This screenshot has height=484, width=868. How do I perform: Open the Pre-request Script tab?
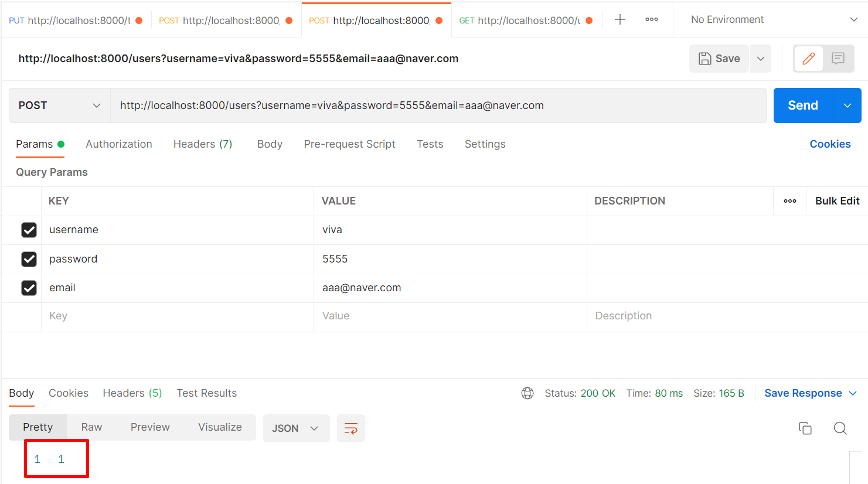(349, 144)
